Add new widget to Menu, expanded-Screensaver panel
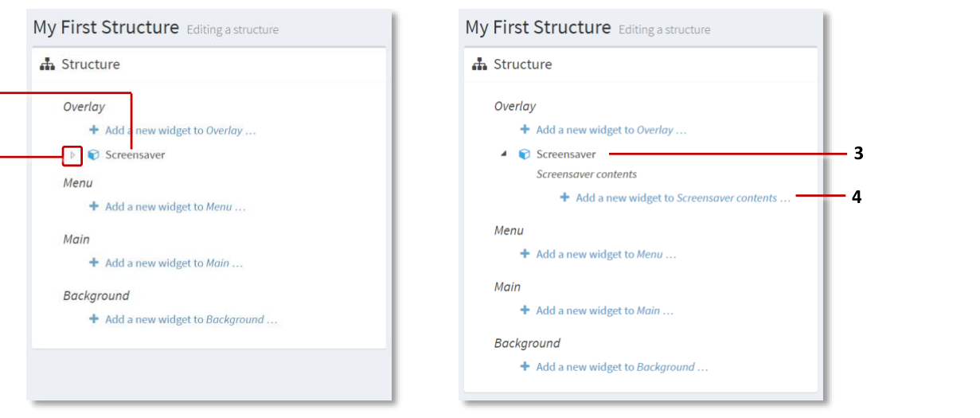Image resolution: width=980 pixels, height=418 pixels. pyautogui.click(x=605, y=255)
